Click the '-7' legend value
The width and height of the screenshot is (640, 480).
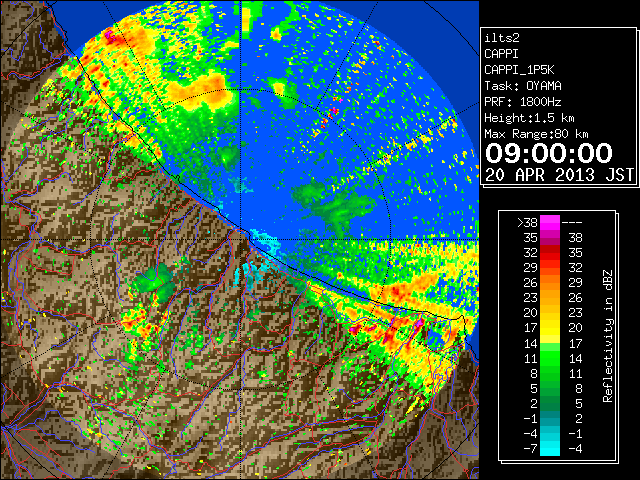click(530, 448)
